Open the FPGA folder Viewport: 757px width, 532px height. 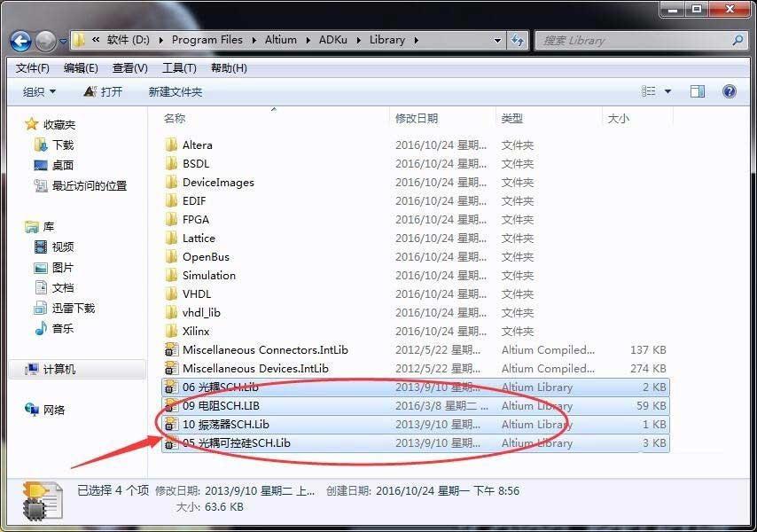(x=197, y=219)
